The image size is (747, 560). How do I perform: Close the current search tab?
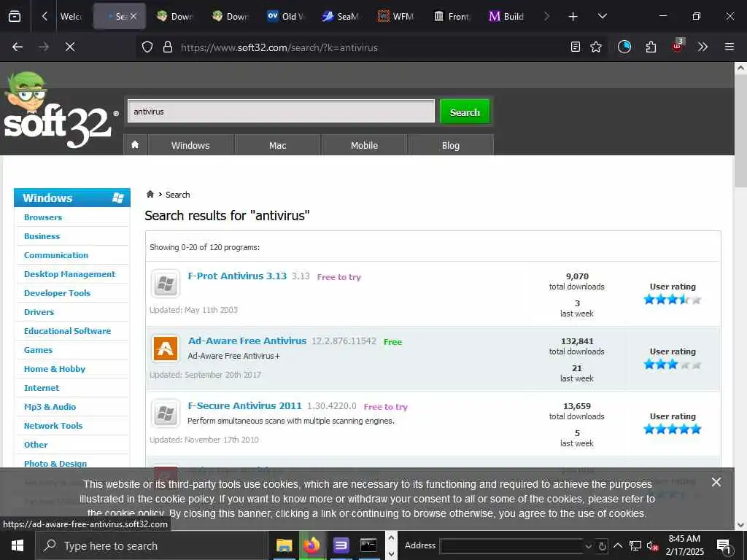133,16
